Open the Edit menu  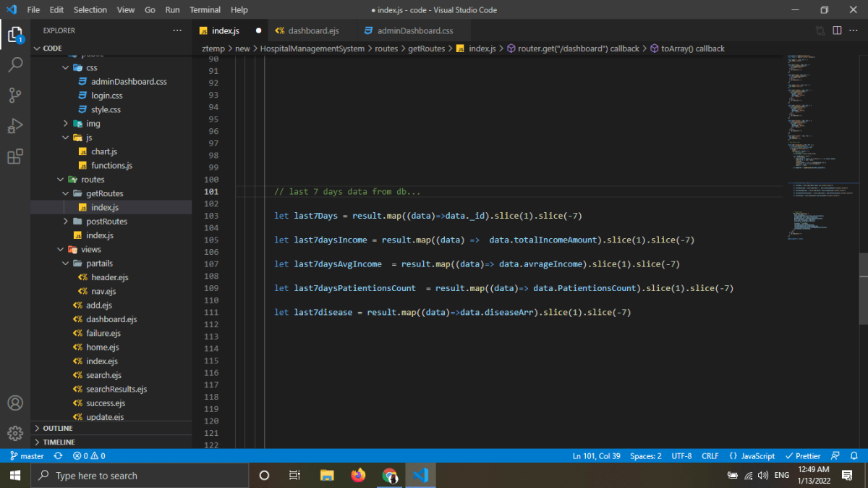(x=56, y=10)
